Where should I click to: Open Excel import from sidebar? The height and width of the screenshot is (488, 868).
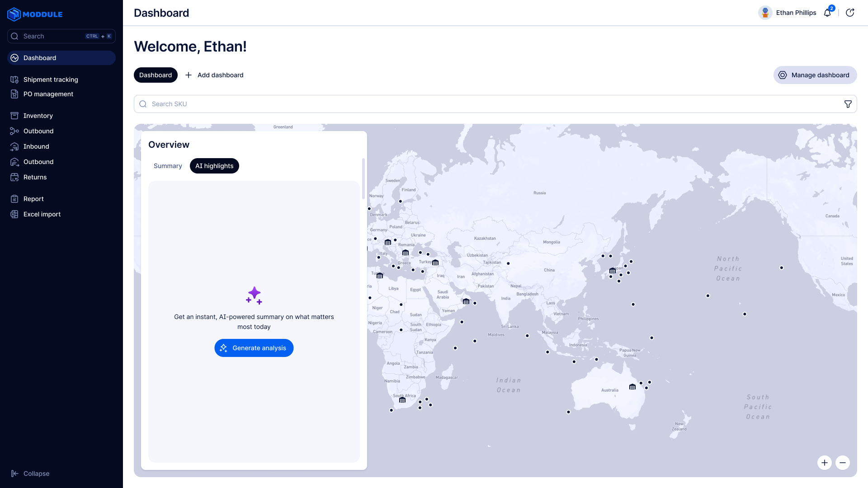click(42, 214)
